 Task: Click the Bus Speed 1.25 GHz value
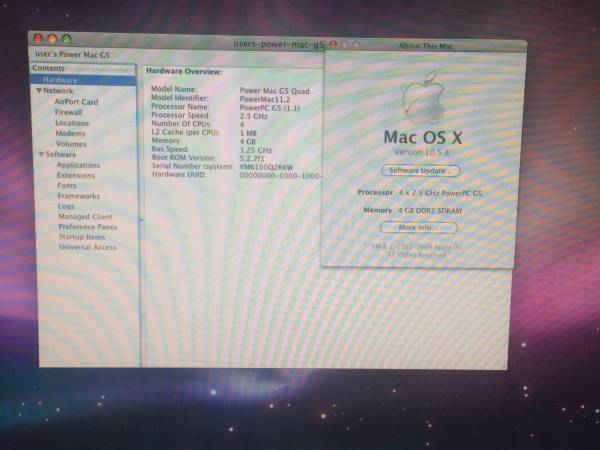coord(255,150)
